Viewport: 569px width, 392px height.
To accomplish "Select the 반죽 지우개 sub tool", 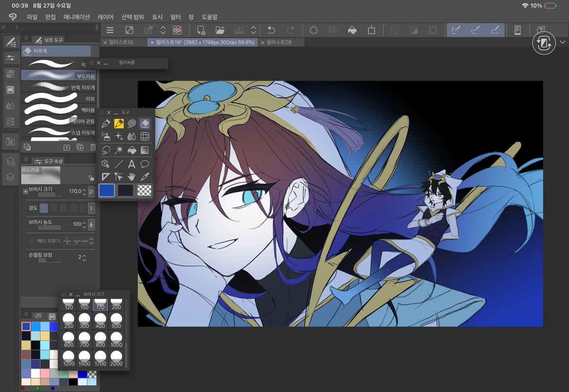I will 59,87.
